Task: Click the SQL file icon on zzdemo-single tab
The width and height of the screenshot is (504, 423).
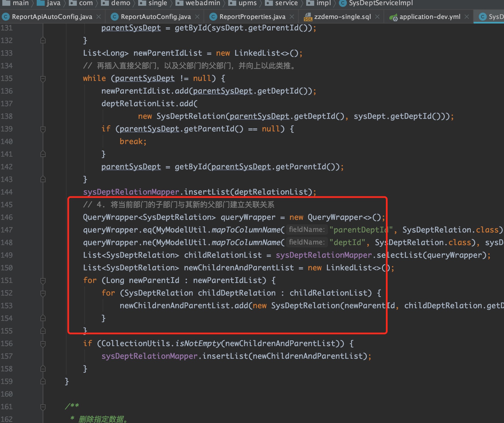Action: point(308,17)
